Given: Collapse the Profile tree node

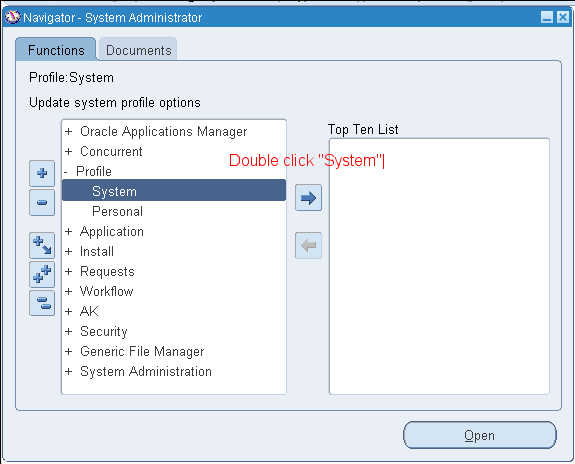Looking at the screenshot, I should tap(66, 172).
